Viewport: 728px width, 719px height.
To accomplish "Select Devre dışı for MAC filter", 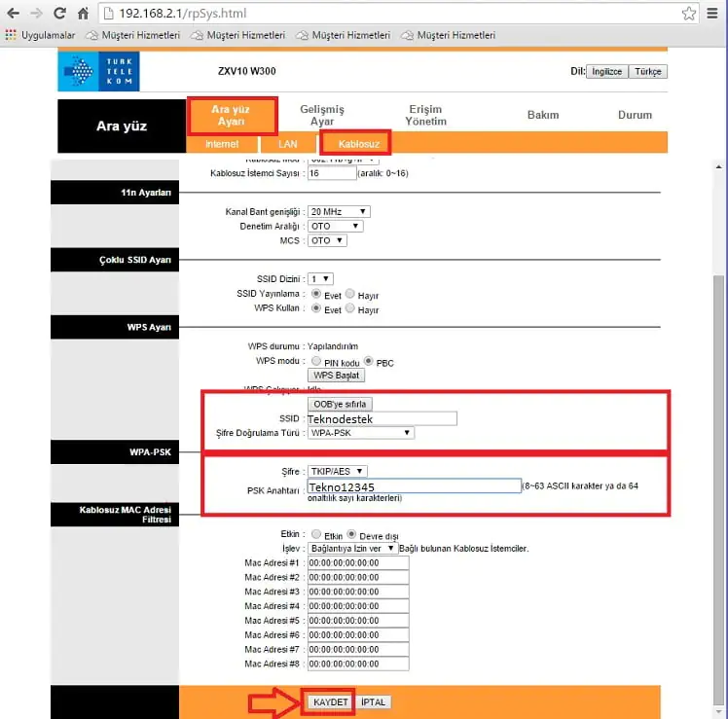I will coord(351,534).
